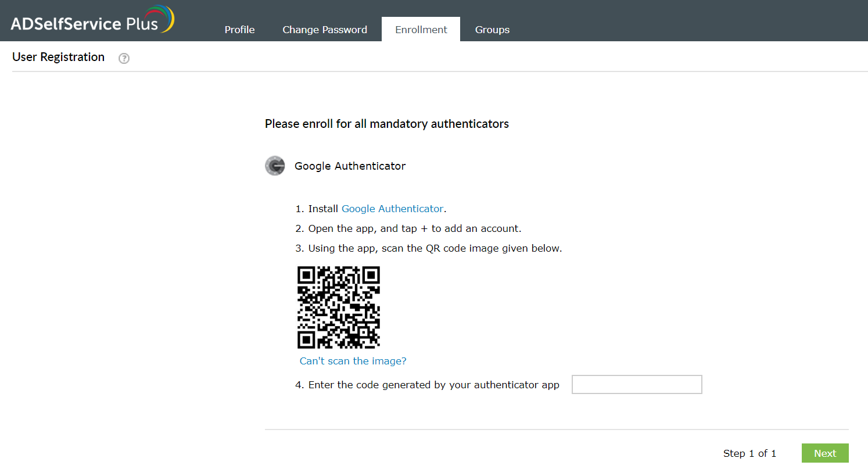This screenshot has height=476, width=868.
Task: Select the Google Authenticator enrollment section header icon
Action: [x=275, y=166]
